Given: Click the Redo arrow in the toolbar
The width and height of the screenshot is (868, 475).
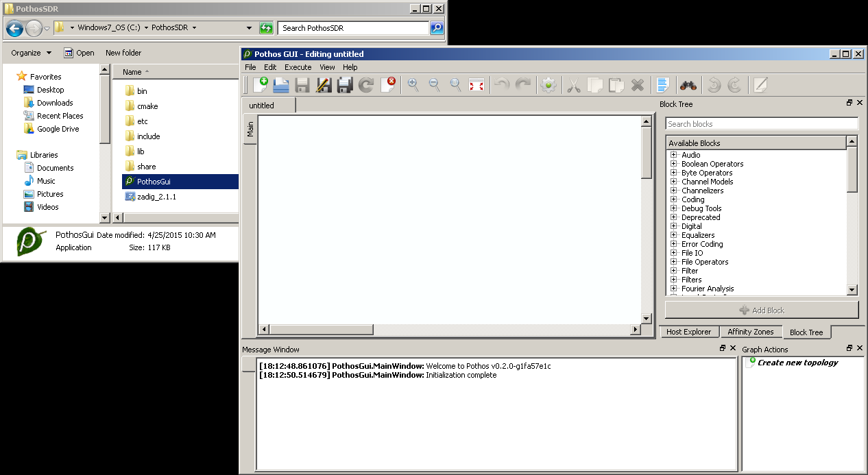Looking at the screenshot, I should pyautogui.click(x=523, y=85).
